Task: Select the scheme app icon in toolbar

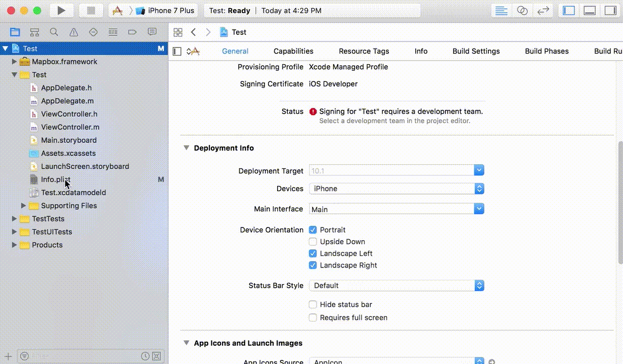Action: click(x=117, y=10)
